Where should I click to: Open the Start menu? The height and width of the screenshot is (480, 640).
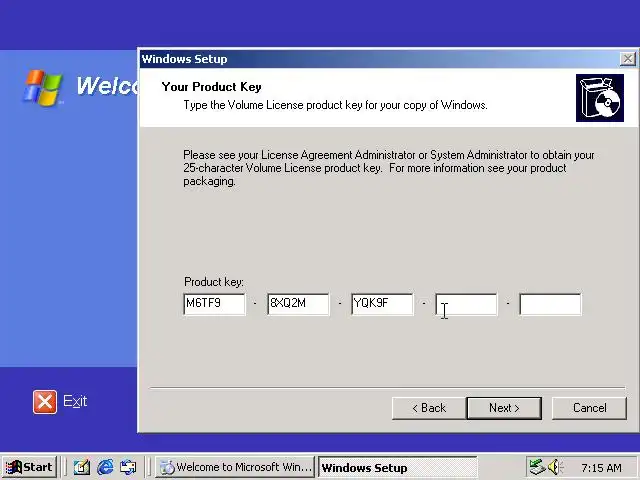point(29,467)
